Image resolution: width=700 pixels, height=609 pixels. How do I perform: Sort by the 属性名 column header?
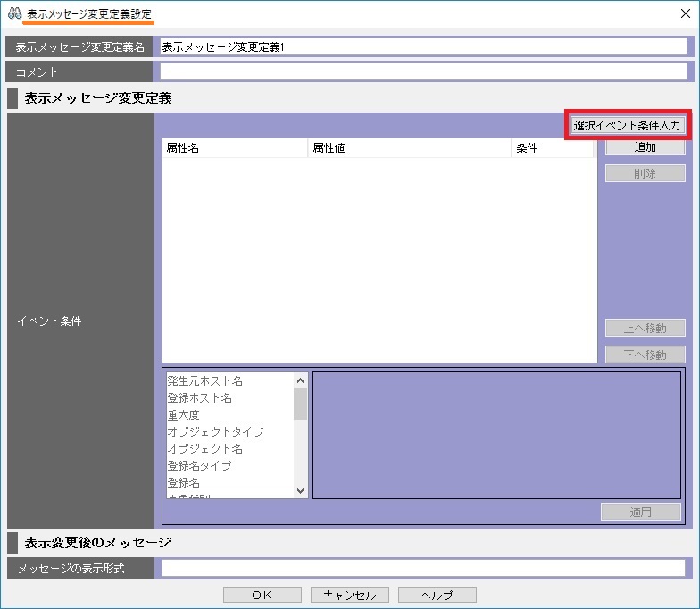pyautogui.click(x=234, y=148)
